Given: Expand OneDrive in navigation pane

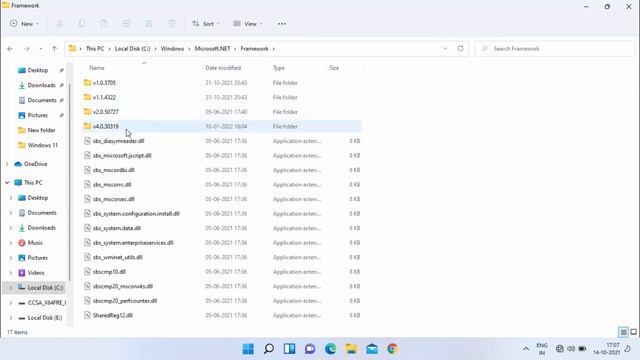Looking at the screenshot, I should tap(7, 164).
